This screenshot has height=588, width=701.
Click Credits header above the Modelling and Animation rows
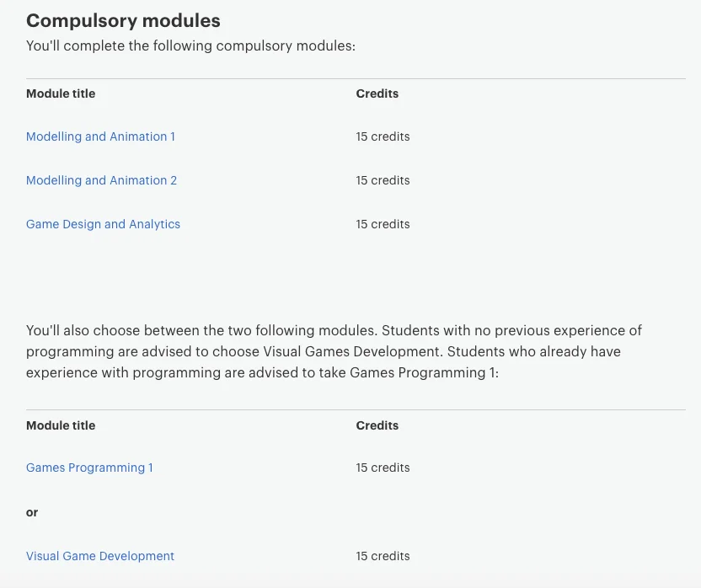point(377,94)
